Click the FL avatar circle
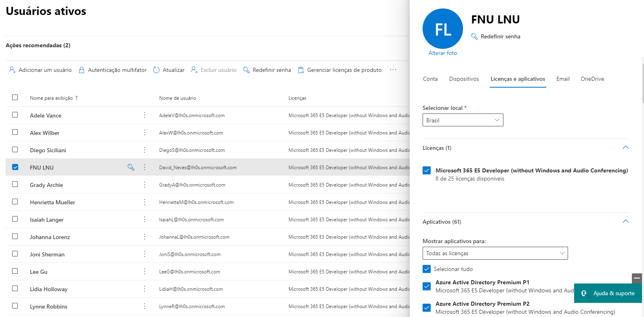Viewport: 644px width, 317px height. [443, 29]
